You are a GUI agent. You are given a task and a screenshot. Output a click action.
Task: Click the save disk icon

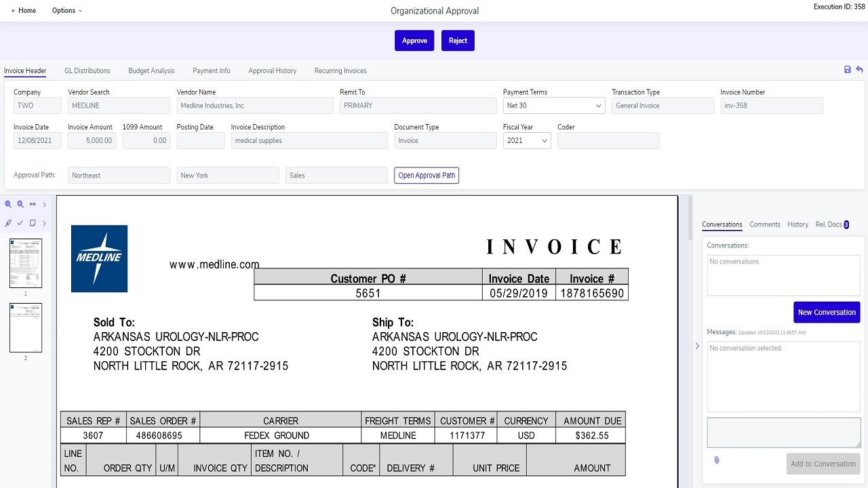(x=847, y=70)
